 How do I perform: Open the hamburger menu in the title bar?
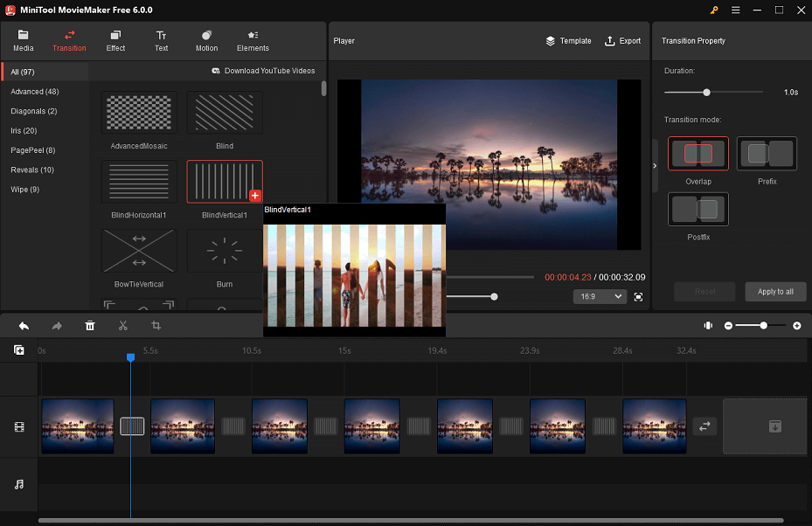(x=735, y=10)
